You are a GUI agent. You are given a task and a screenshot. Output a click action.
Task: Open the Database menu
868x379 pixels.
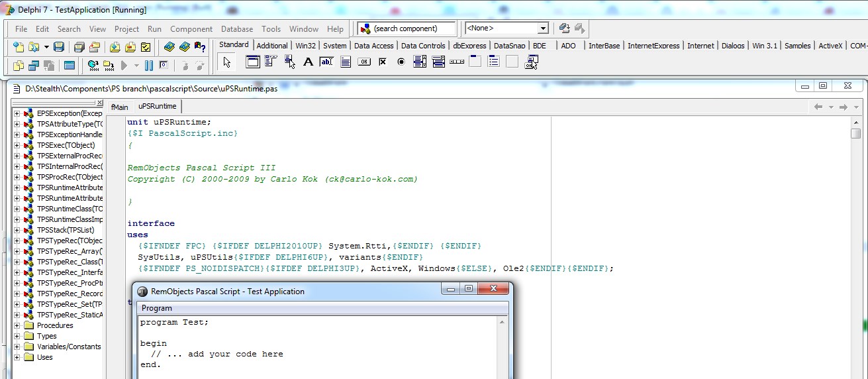tap(237, 29)
